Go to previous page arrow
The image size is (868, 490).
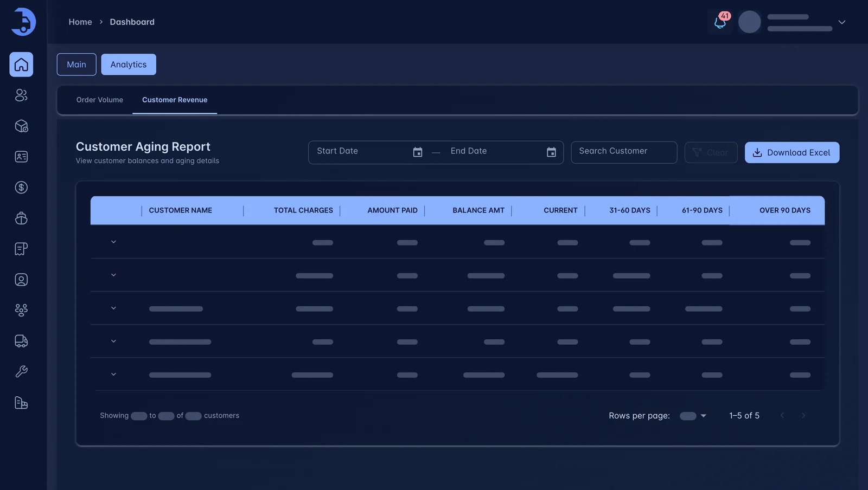tap(782, 416)
